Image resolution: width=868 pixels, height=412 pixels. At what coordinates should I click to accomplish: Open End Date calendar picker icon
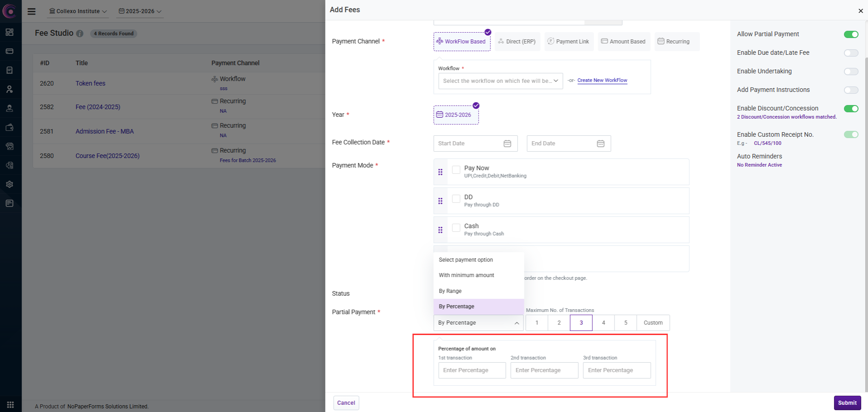[600, 144]
